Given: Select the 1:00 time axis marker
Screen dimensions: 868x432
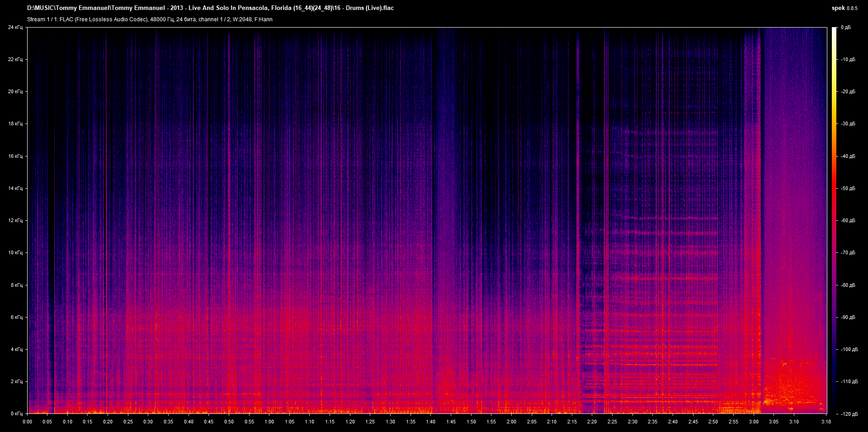Looking at the screenshot, I should click(x=269, y=422).
